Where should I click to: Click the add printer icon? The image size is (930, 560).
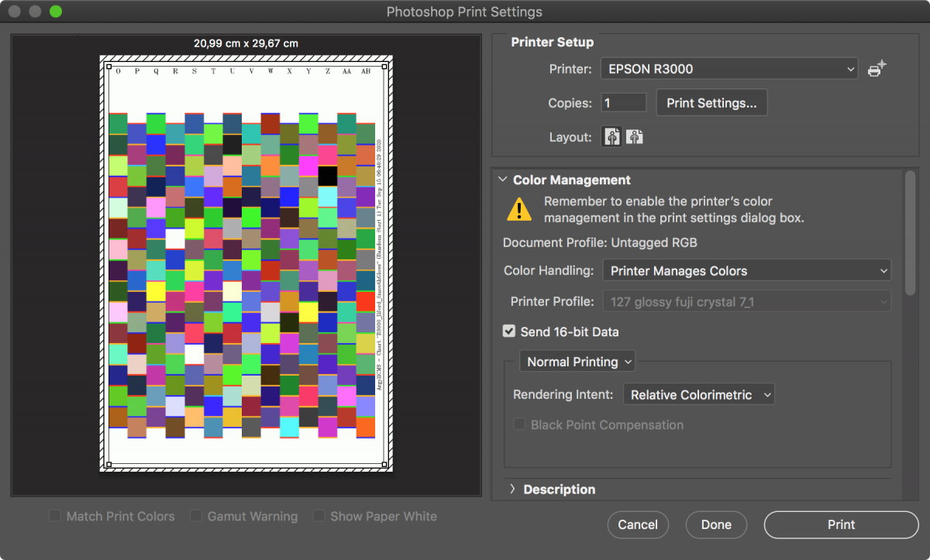(x=877, y=69)
